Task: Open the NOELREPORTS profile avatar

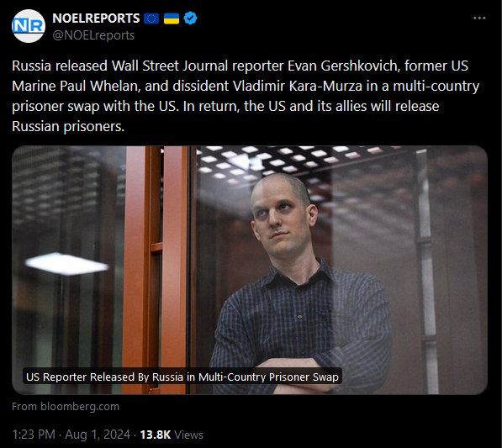Action: click(29, 26)
